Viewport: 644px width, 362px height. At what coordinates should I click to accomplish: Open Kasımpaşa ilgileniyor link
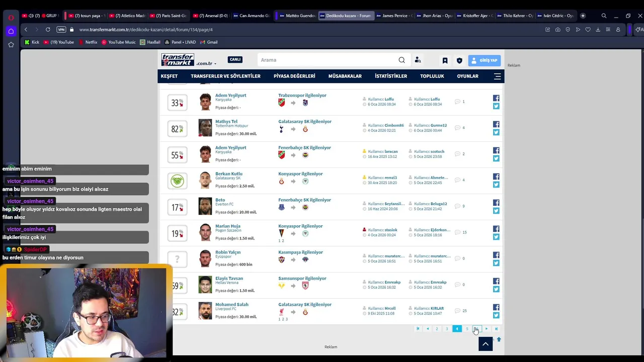coord(300,252)
